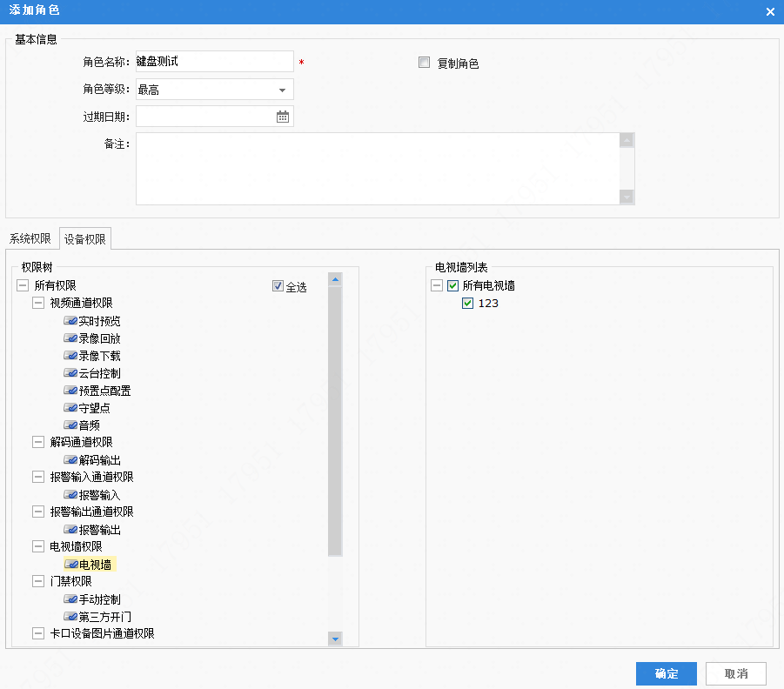
Task: Click the 录像回放 permission icon
Action: 70,338
